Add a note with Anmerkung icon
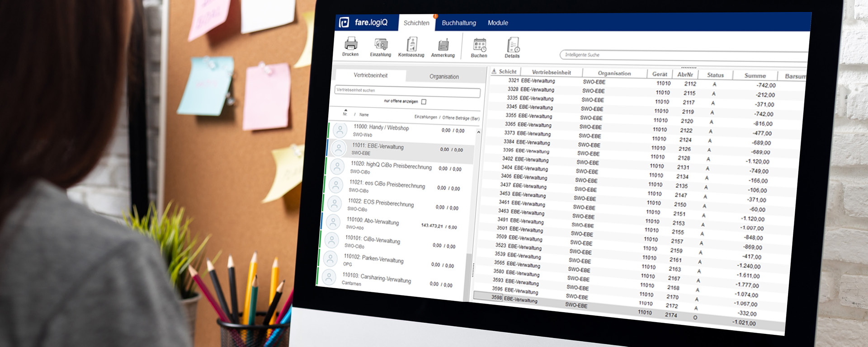 point(443,45)
